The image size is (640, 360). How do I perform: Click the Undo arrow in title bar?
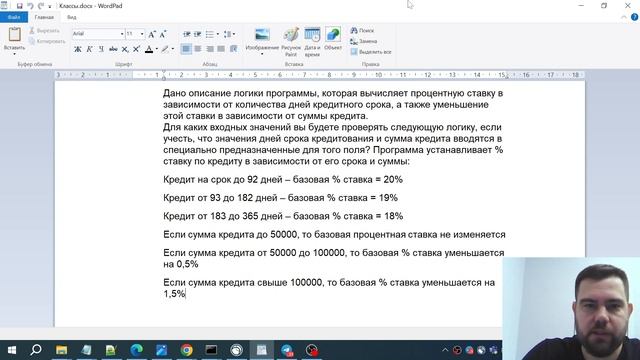30,6
